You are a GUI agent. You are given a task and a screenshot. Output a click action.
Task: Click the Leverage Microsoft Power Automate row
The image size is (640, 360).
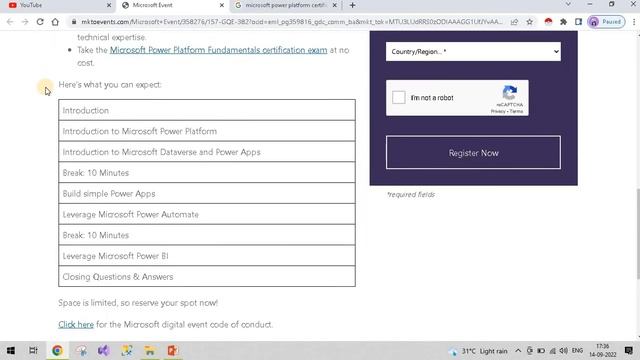pos(207,214)
